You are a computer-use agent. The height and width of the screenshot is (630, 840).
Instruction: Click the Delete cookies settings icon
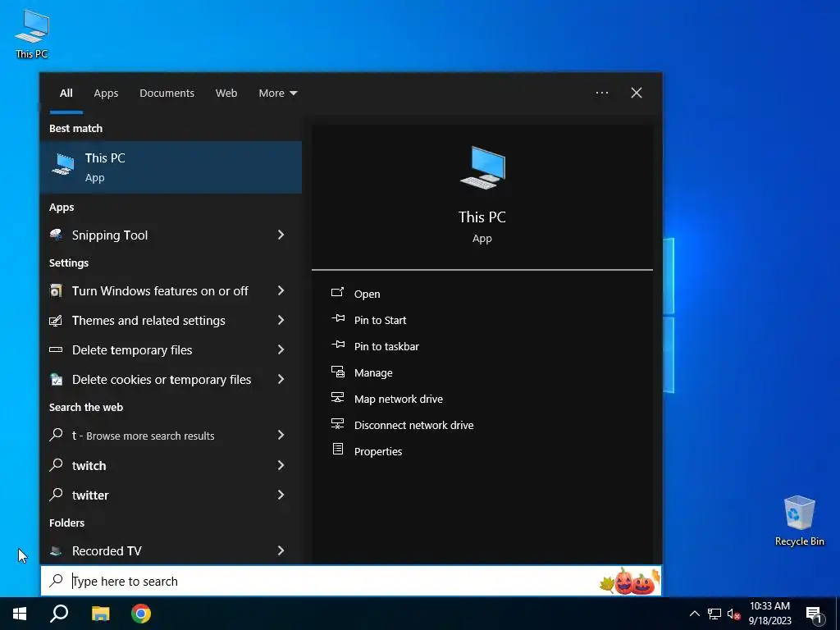tap(56, 379)
